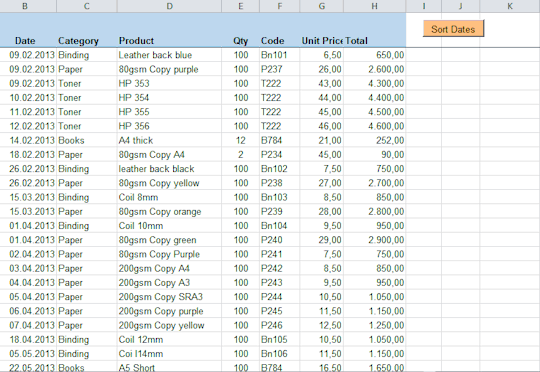Select the HP 353 product cell
The height and width of the screenshot is (372, 540).
tap(169, 83)
